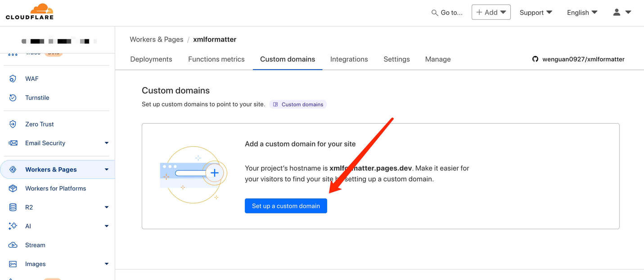
Task: Open the English language dropdown
Action: 581,12
